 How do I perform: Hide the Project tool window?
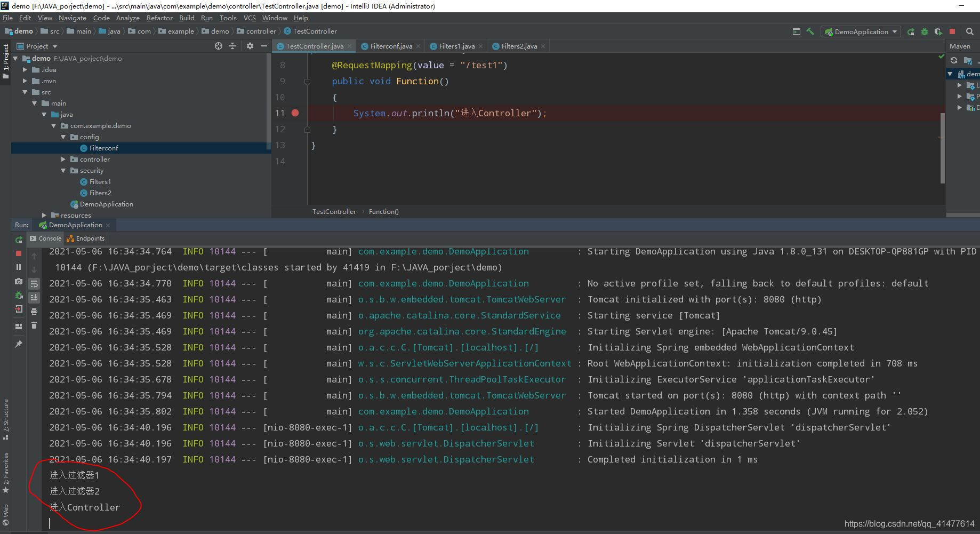pyautogui.click(x=263, y=46)
